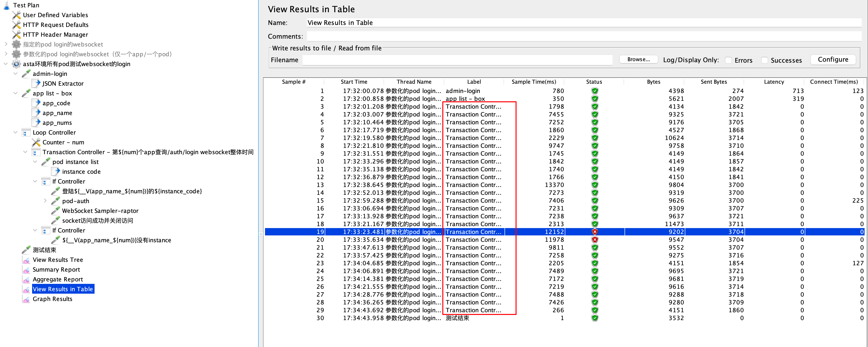
Task: Click the admin-login sampler pipette icon
Action: pos(26,73)
